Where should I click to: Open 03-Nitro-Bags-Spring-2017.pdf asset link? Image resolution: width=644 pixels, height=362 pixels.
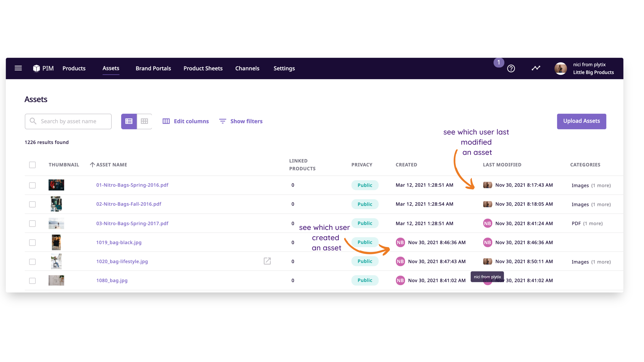click(132, 223)
